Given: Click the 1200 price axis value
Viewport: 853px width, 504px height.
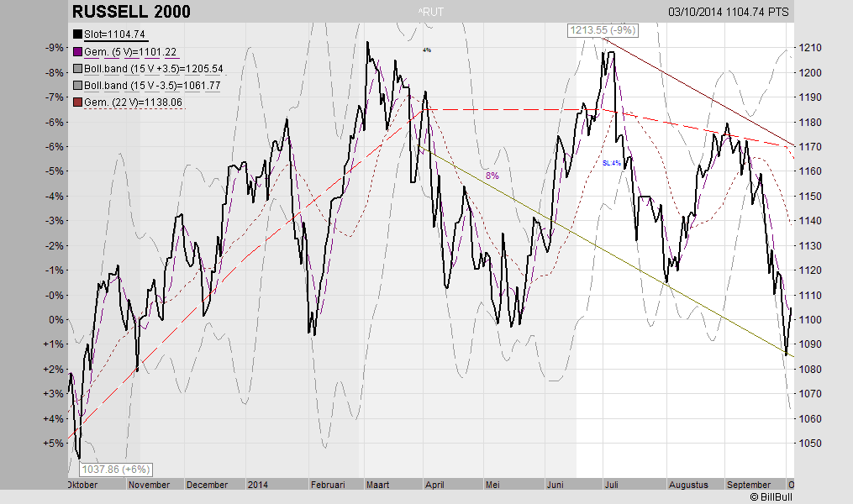Looking at the screenshot, I should point(810,72).
